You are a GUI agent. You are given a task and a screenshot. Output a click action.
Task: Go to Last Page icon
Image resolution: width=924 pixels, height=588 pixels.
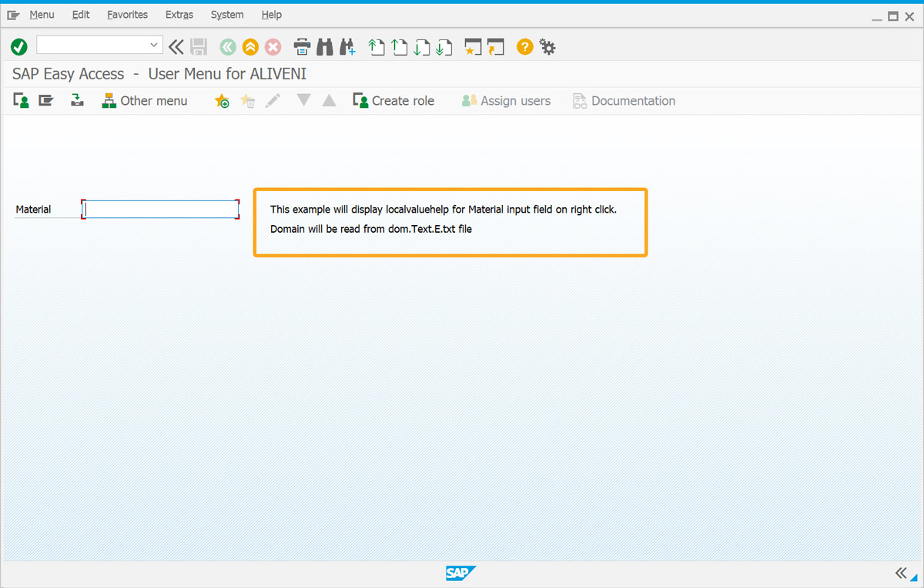coord(444,47)
